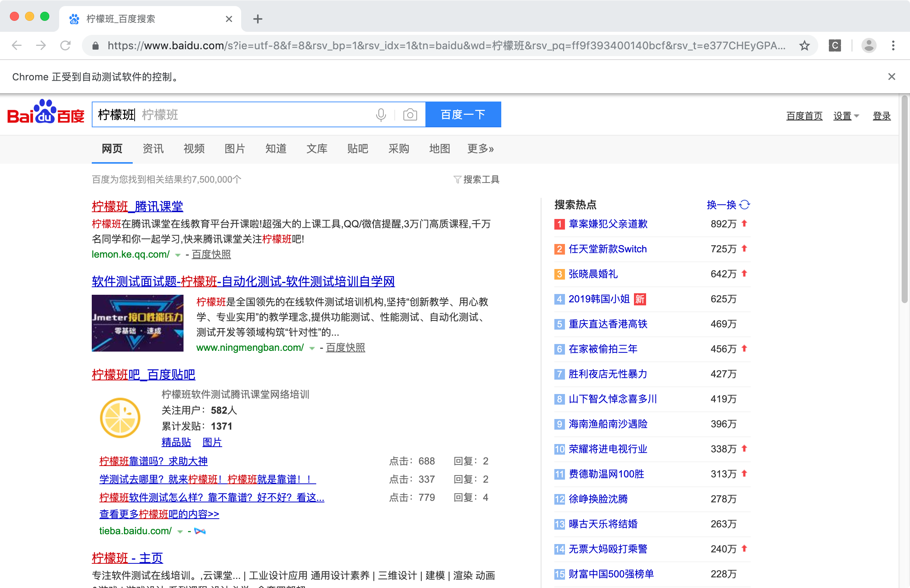Viewport: 910px width, 588px height.
Task: Click the 搜索工具 filter icon
Action: 457,180
